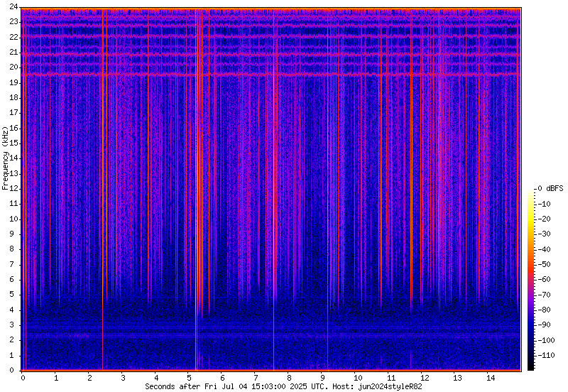568x392 pixels.
Task: Click the '-90' color scale label
Action: tap(543, 325)
